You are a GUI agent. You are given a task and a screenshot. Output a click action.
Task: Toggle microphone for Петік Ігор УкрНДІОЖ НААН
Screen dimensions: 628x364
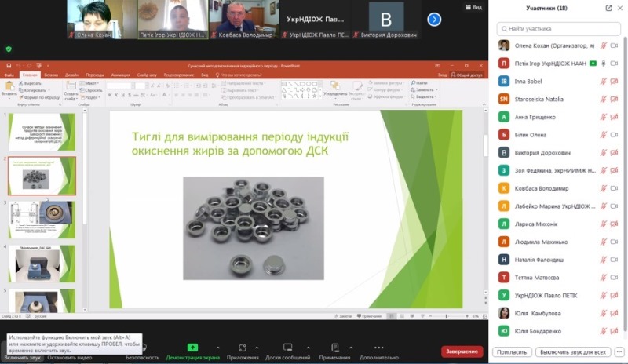point(603,64)
